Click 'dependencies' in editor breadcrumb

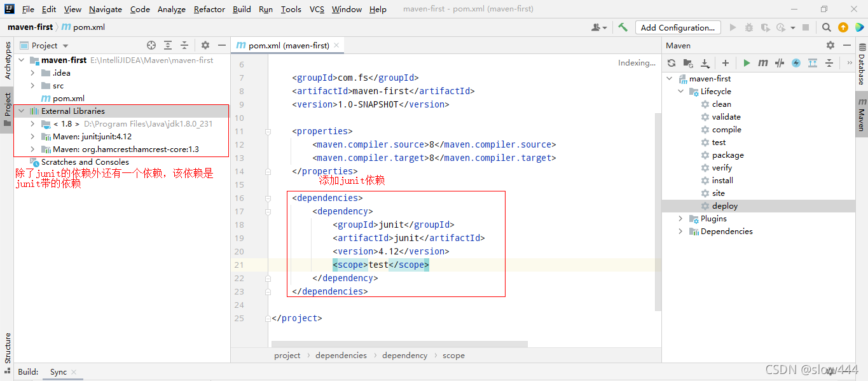pyautogui.click(x=341, y=356)
